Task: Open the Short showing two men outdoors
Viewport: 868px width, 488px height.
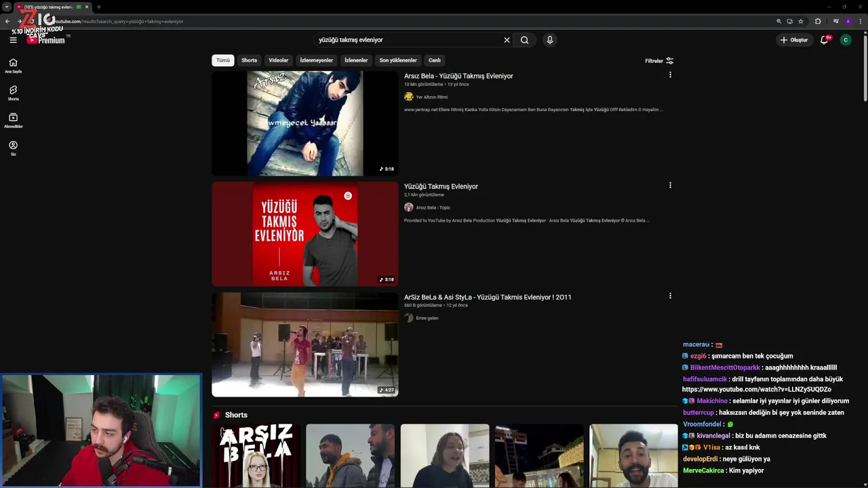Action: pyautogui.click(x=350, y=455)
